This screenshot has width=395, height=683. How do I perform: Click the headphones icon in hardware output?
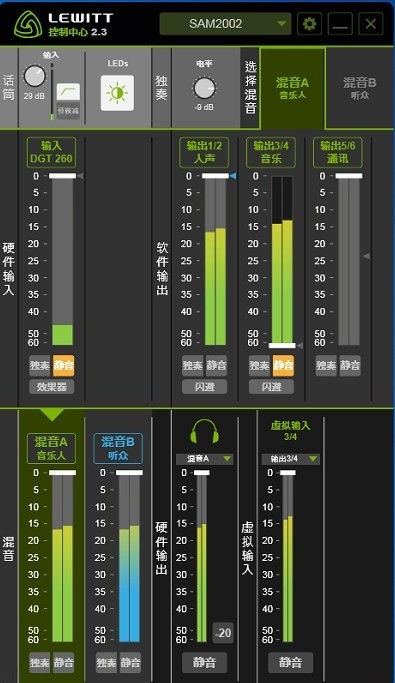[x=204, y=431]
